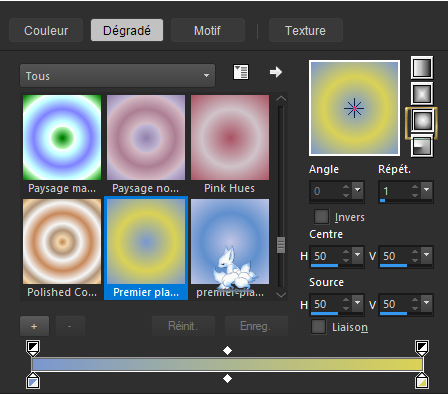Select the linear gradient style icon
The width and height of the screenshot is (448, 394).
coord(422,68)
